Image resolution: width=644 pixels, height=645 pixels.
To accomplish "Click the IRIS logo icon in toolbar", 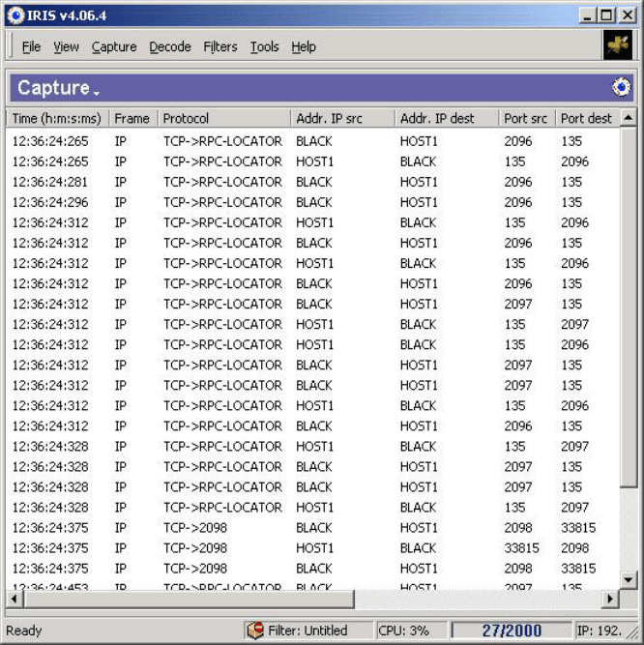I will click(x=617, y=45).
